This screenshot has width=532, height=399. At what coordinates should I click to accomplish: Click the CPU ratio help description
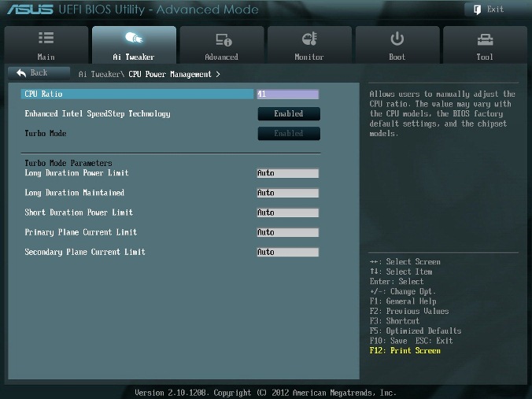[x=442, y=113]
